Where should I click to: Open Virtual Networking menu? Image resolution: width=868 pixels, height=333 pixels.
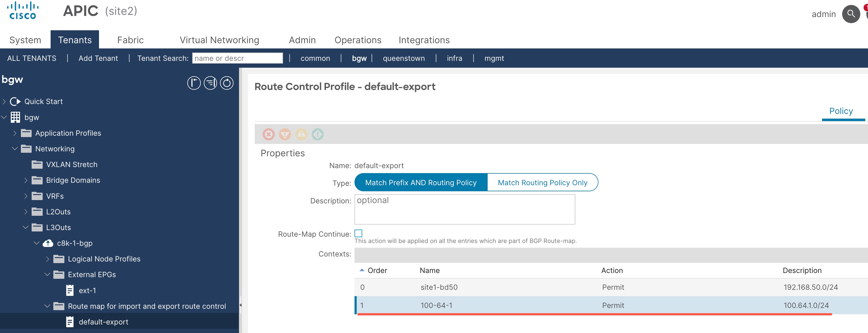tap(219, 40)
